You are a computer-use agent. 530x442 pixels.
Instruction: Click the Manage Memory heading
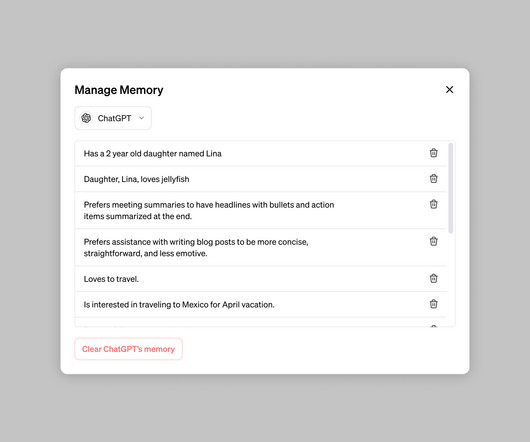tap(119, 90)
